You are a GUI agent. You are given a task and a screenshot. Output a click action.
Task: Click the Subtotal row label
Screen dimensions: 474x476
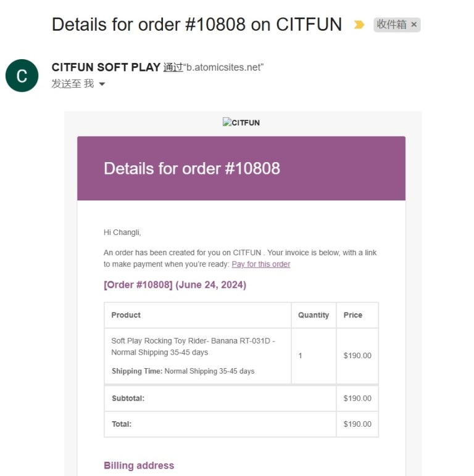point(128,398)
